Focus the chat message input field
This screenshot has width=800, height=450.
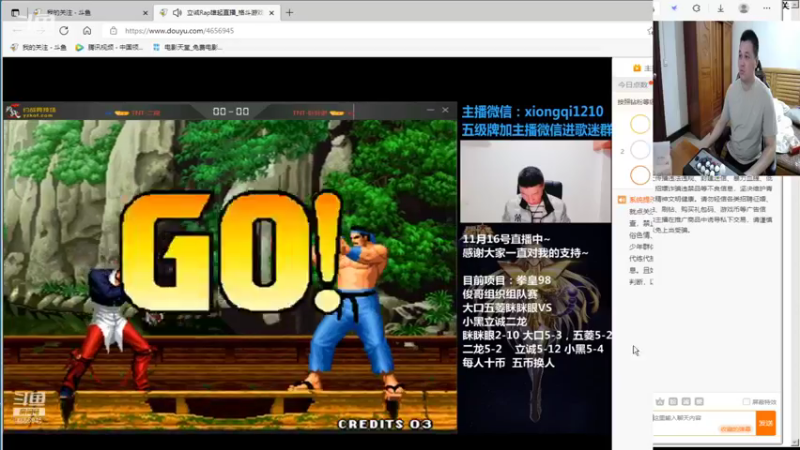704,423
